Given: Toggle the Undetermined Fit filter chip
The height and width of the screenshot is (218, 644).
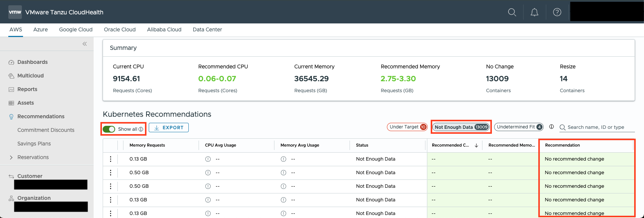Looking at the screenshot, I should 519,127.
